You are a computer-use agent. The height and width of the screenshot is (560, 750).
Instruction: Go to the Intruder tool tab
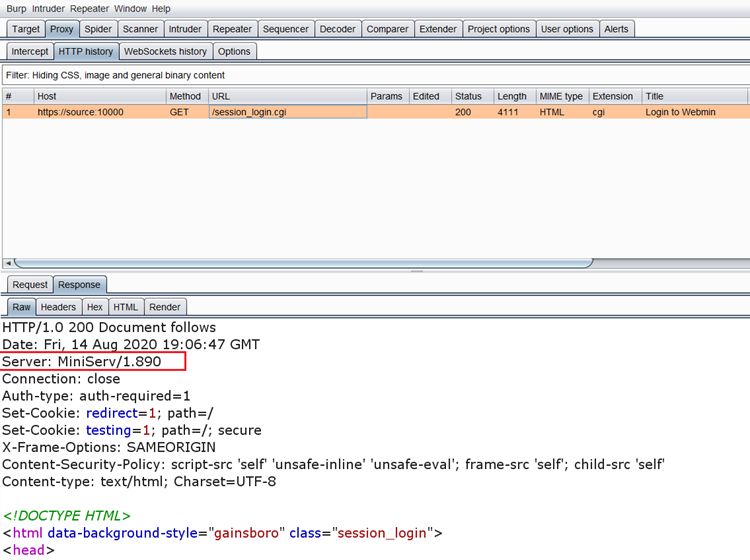tap(185, 29)
